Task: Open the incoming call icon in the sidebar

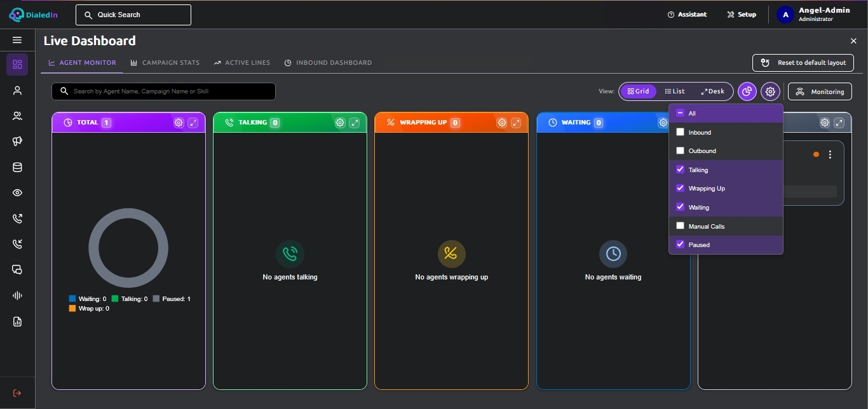Action: (x=17, y=244)
